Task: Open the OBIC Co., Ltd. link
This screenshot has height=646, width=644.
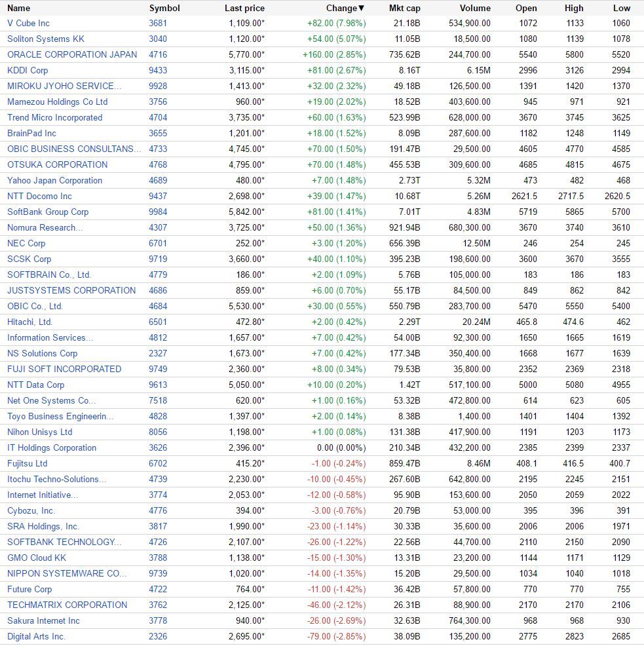Action: point(35,306)
